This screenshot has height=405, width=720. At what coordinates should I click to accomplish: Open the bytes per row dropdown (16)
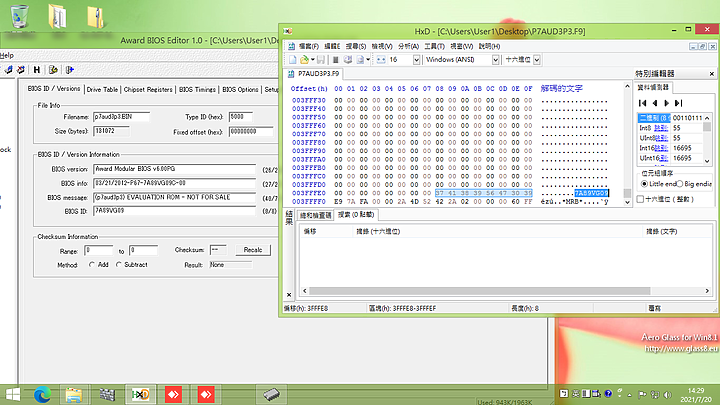[416, 60]
